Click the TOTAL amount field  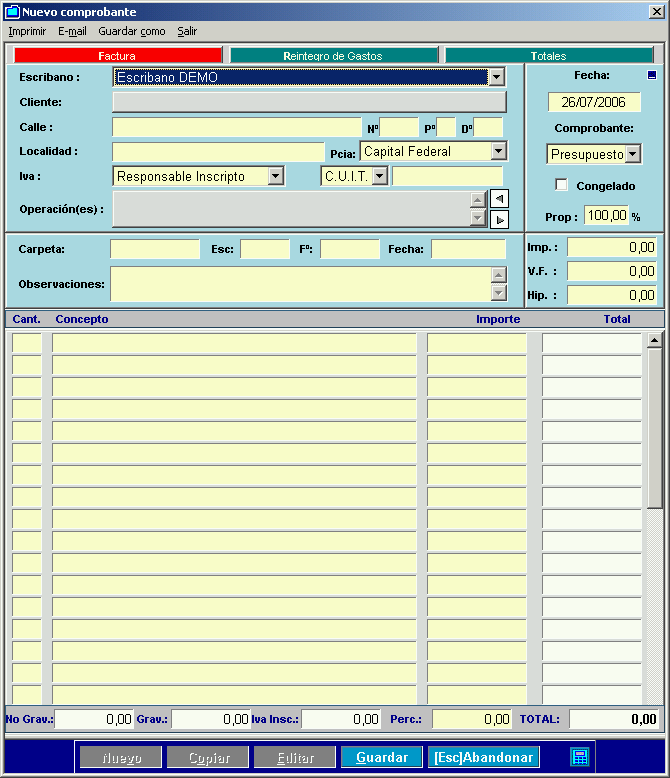(614, 719)
